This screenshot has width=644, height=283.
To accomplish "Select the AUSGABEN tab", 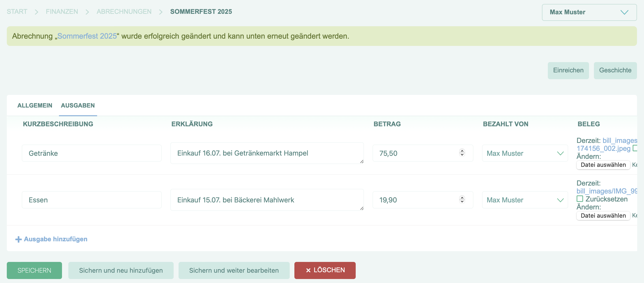I will tap(78, 105).
